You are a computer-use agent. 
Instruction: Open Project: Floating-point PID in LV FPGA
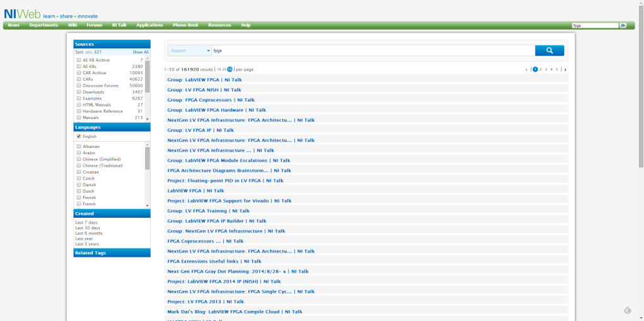[x=226, y=181]
